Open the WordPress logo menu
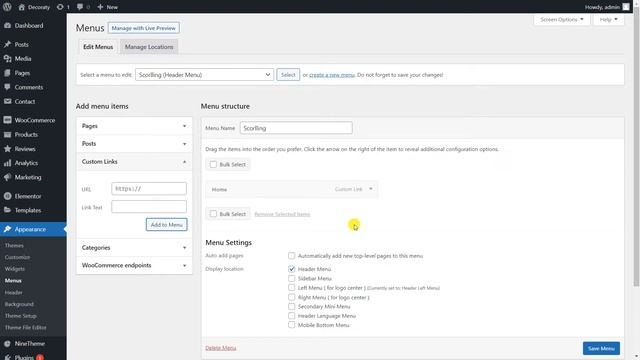 click(x=7, y=7)
